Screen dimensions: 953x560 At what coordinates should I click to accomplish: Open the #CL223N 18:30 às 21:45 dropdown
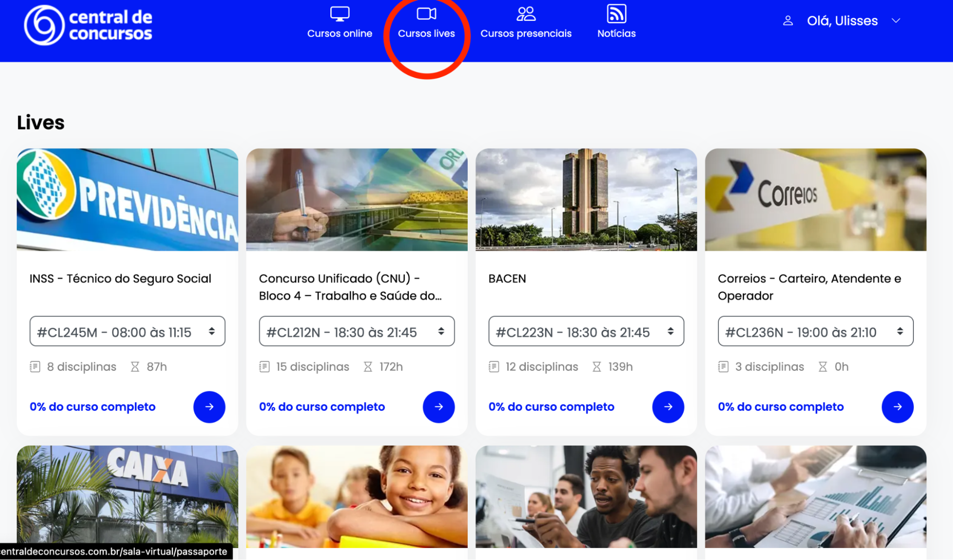point(585,331)
